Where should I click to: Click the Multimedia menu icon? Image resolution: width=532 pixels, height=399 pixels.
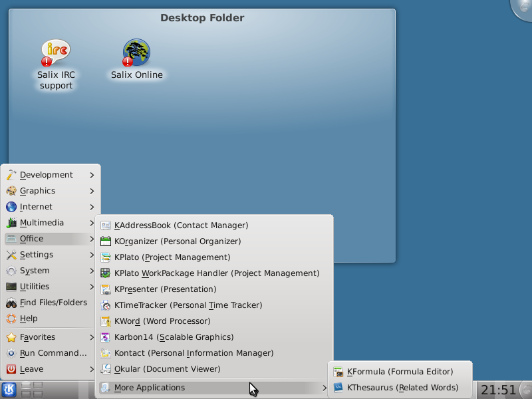[11, 223]
